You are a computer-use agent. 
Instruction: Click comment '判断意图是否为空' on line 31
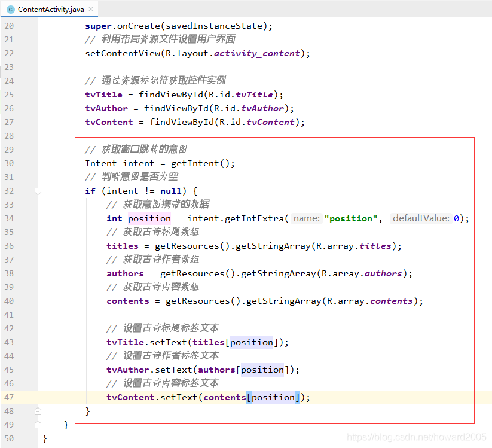[140, 177]
